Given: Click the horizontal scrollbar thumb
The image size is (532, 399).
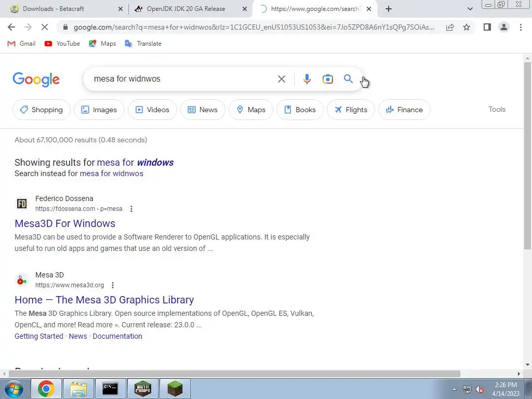Looking at the screenshot, I should (234, 374).
